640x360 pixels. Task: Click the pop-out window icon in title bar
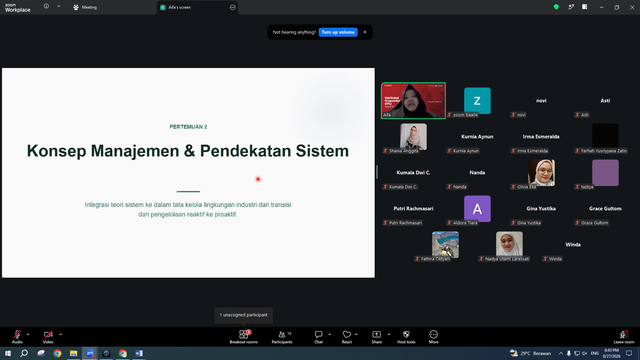coord(571,7)
